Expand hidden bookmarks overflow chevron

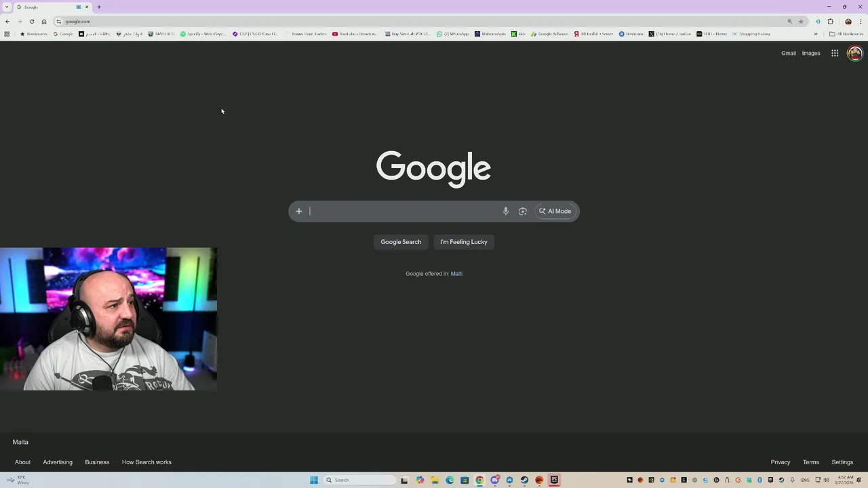816,34
